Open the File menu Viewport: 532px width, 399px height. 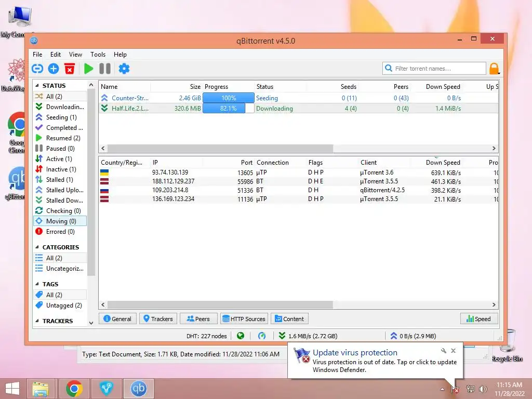click(x=37, y=55)
